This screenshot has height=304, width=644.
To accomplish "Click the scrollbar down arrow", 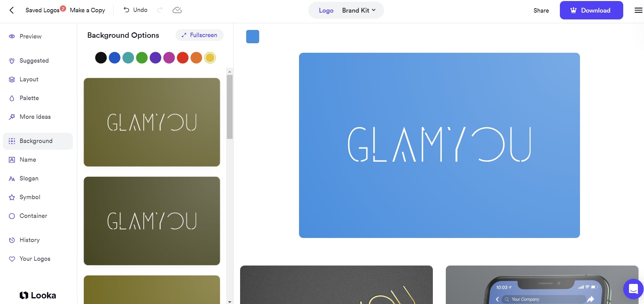I will click(230, 302).
